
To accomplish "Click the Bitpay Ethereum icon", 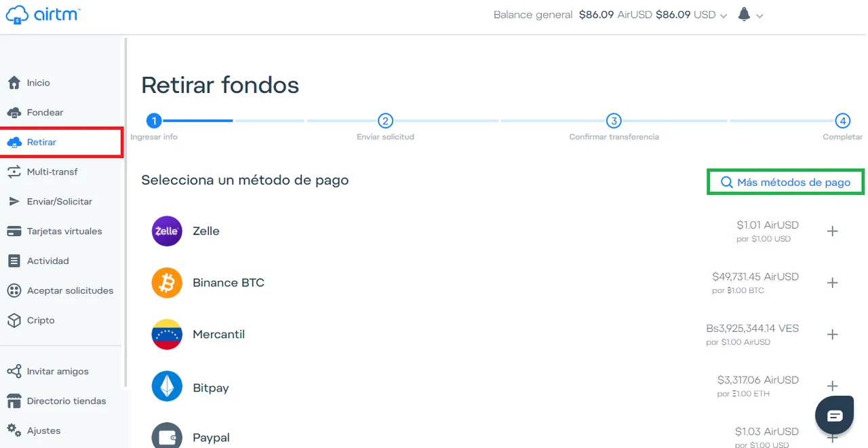I will point(167,386).
